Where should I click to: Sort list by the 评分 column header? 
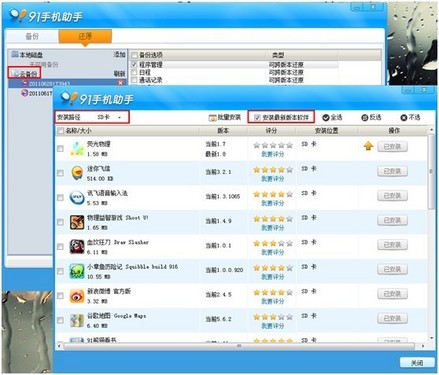coord(271,131)
